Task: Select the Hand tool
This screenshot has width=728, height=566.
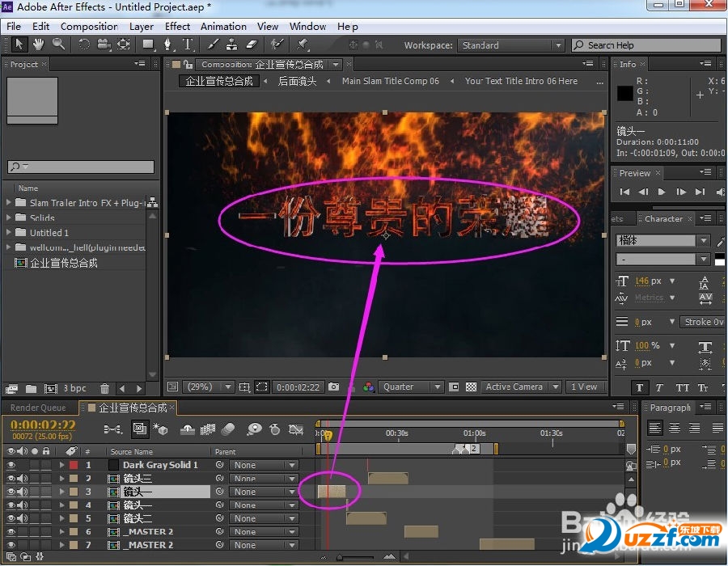Action: pos(38,44)
